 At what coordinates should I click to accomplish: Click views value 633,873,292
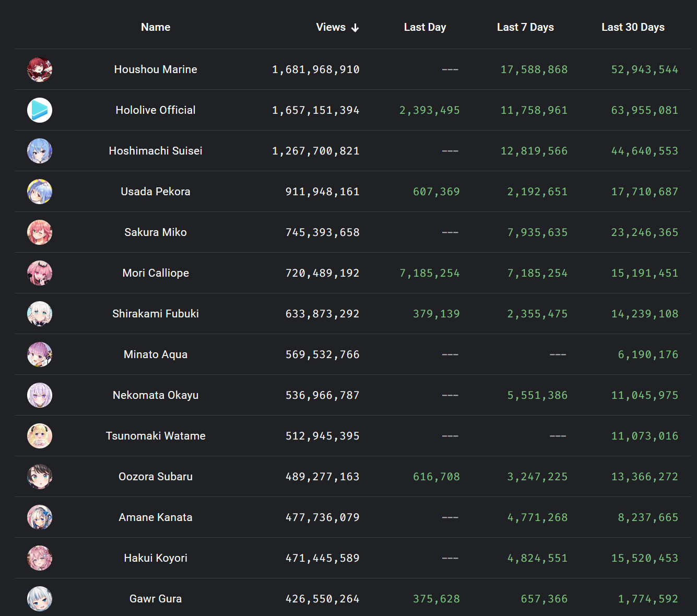point(323,314)
